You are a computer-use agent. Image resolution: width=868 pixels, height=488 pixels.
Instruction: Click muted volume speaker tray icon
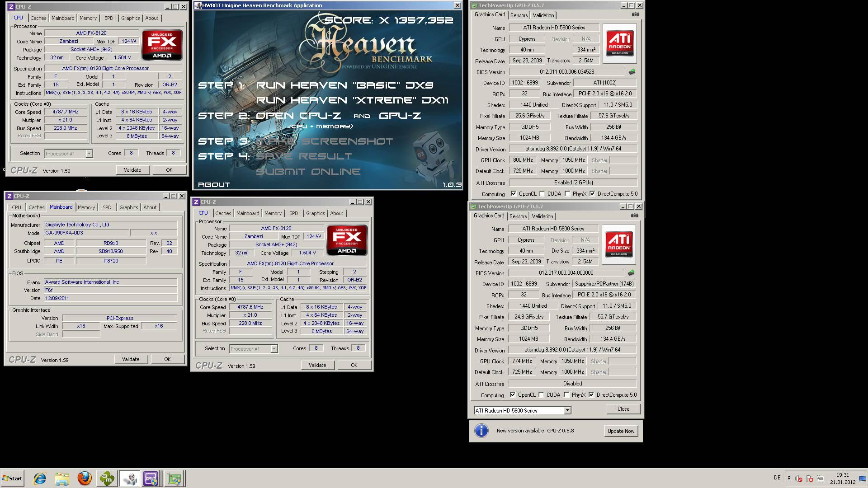799,479
